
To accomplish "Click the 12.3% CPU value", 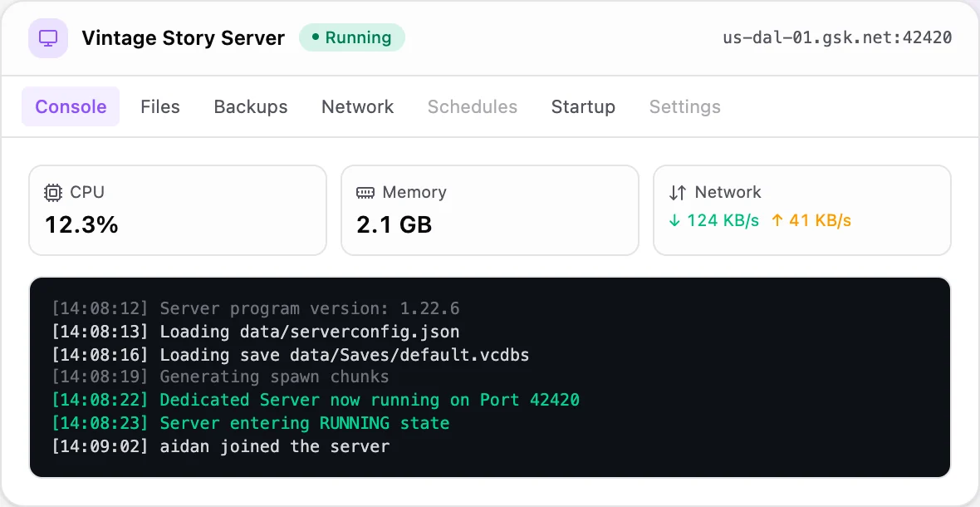I will point(82,224).
